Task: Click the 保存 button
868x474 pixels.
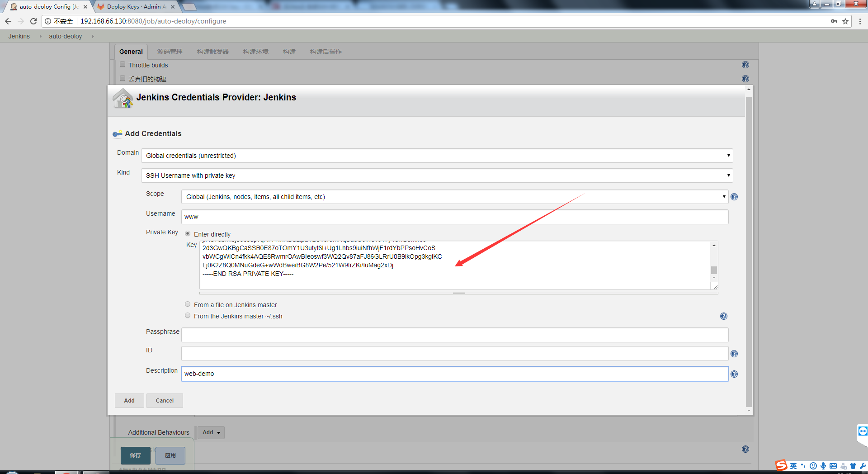Action: pyautogui.click(x=136, y=455)
